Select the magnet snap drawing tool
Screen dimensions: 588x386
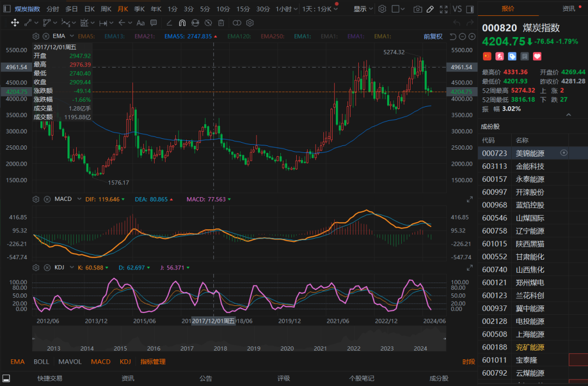tap(182, 23)
